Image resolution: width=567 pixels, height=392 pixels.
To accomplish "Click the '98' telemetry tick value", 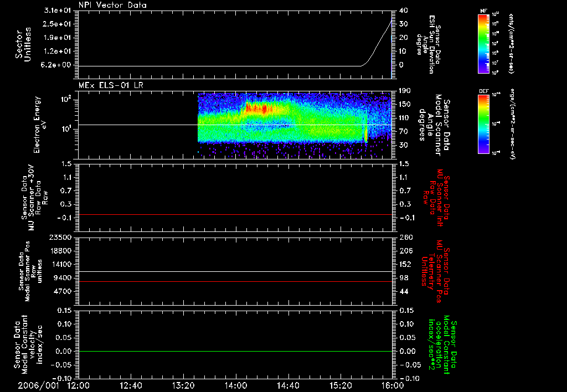I will click(404, 278).
